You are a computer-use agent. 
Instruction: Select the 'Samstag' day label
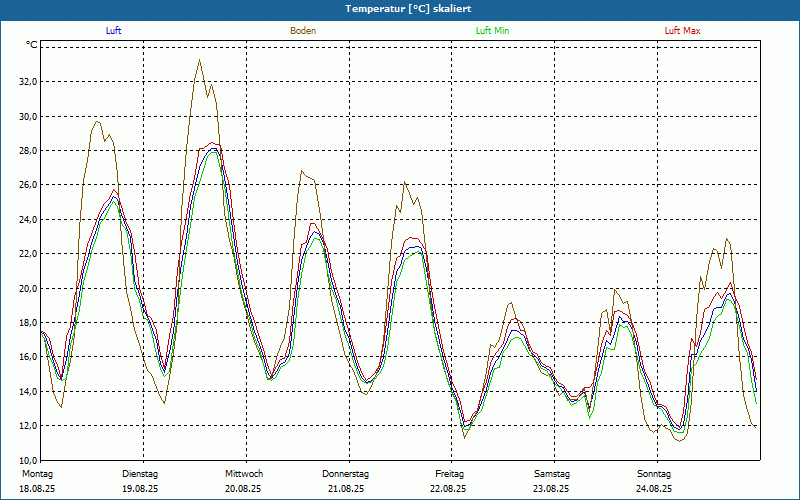click(552, 474)
